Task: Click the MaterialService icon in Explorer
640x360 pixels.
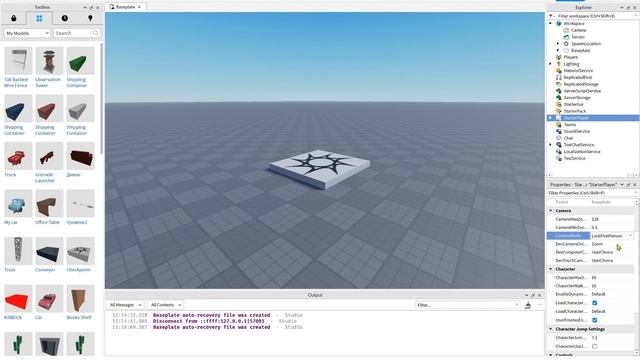Action: pos(559,71)
